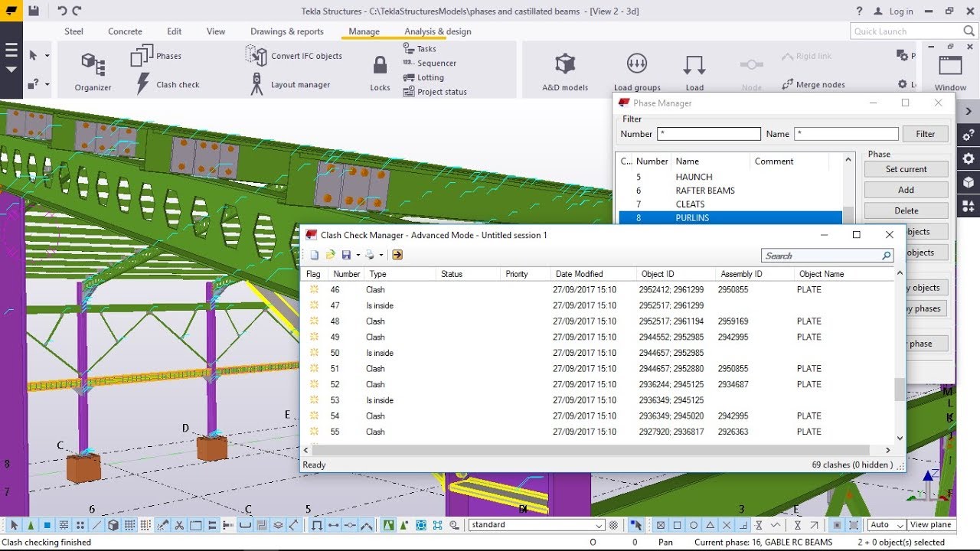The image size is (980, 551).
Task: Run Clash check from the ribbon
Action: (x=168, y=84)
